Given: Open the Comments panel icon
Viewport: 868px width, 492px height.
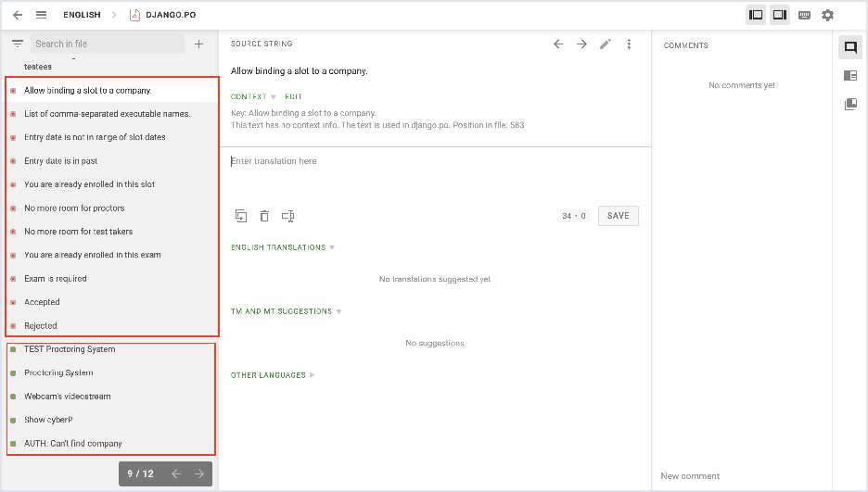Looking at the screenshot, I should point(850,48).
